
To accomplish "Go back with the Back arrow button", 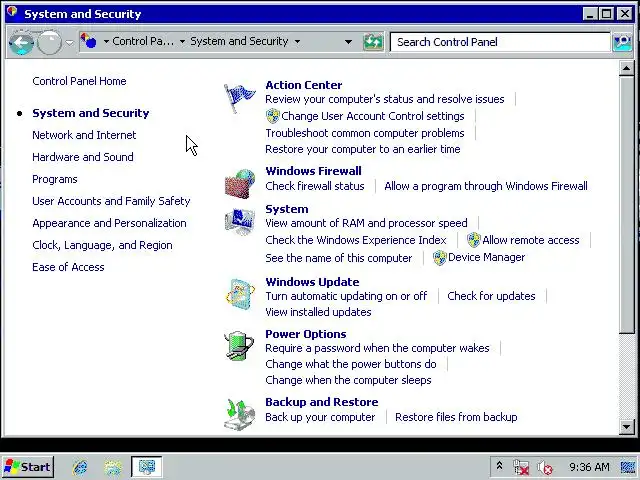I will (x=21, y=42).
